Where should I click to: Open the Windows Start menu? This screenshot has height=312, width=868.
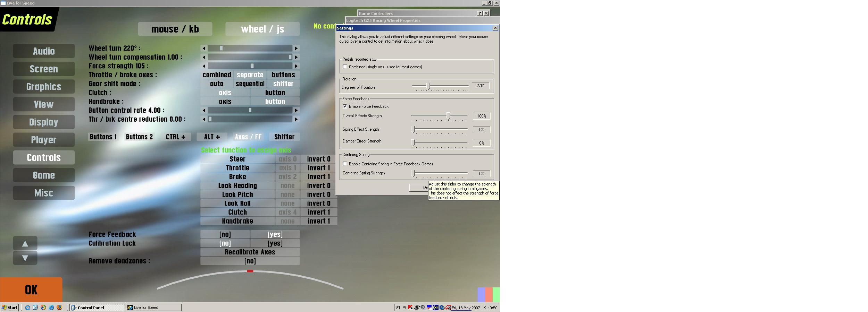pyautogui.click(x=10, y=307)
